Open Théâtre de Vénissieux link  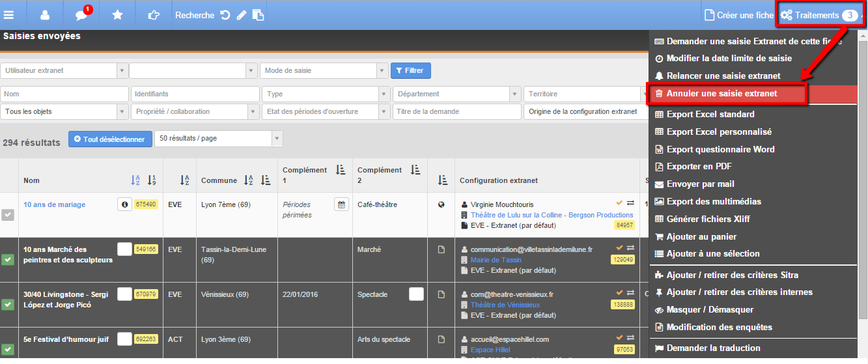[x=505, y=305]
